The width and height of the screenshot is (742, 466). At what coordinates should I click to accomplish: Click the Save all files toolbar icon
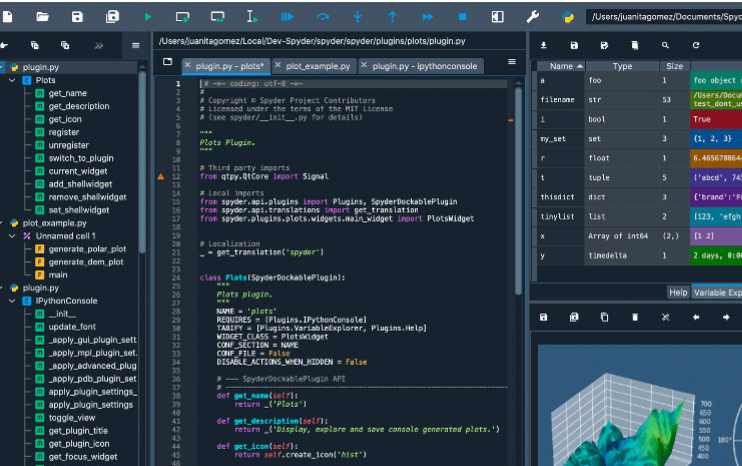pyautogui.click(x=112, y=17)
